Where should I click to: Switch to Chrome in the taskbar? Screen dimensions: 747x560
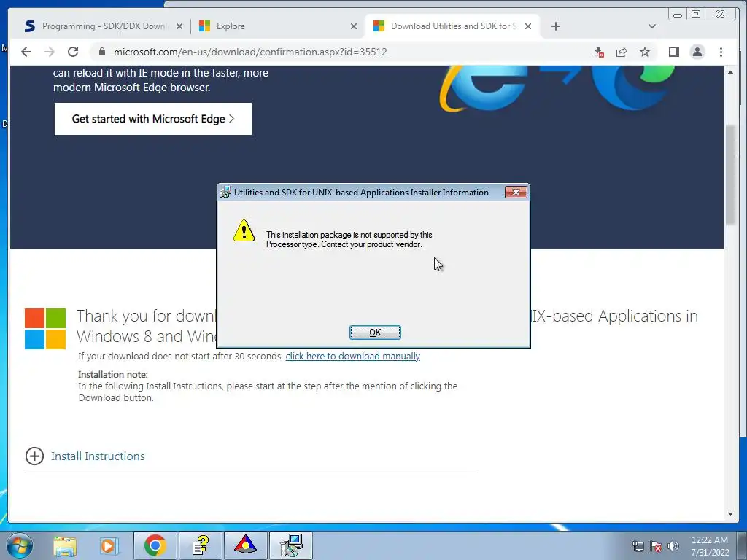coord(155,545)
